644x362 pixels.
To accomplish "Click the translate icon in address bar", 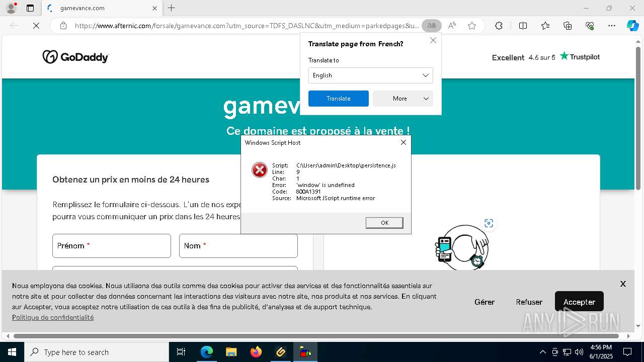I will tap(432, 26).
